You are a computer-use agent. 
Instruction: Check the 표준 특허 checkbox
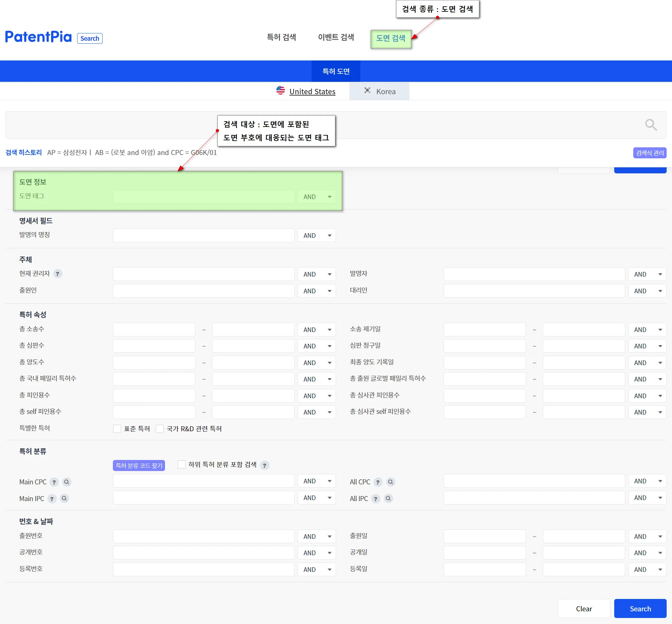117,429
